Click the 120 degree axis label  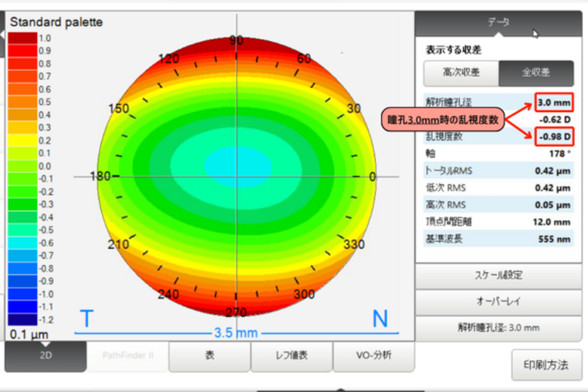[169, 59]
